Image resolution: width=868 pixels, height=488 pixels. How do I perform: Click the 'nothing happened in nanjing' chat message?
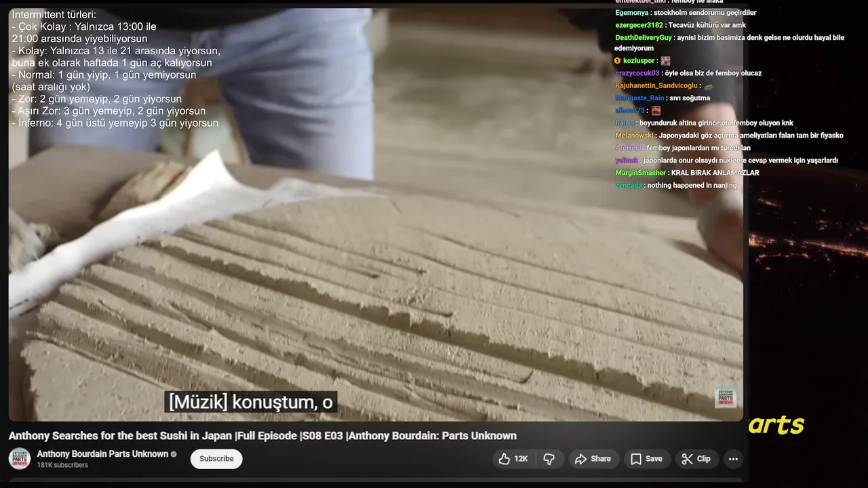click(x=692, y=186)
